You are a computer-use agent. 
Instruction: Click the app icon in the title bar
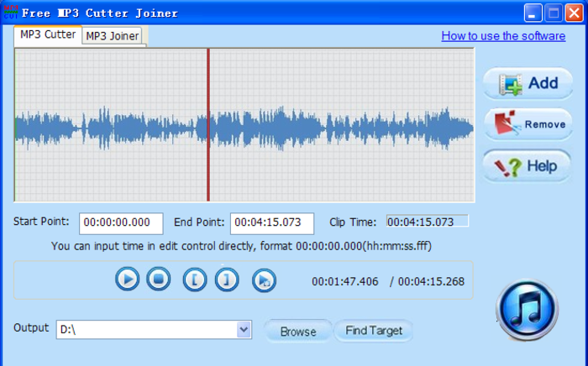click(x=10, y=13)
